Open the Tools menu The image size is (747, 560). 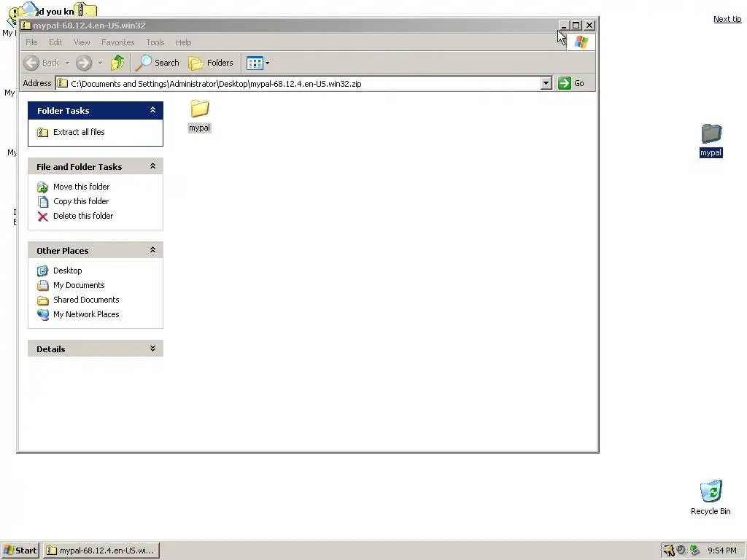[155, 42]
